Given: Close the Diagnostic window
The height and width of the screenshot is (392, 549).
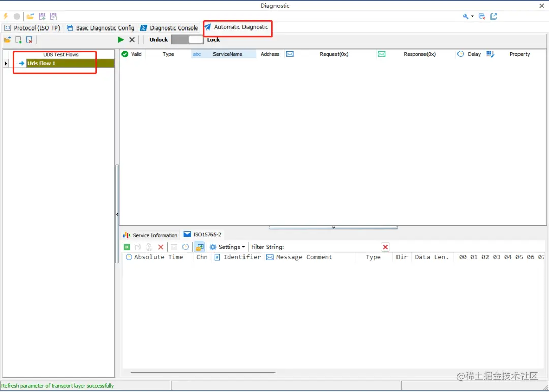Looking at the screenshot, I should click(x=542, y=6).
